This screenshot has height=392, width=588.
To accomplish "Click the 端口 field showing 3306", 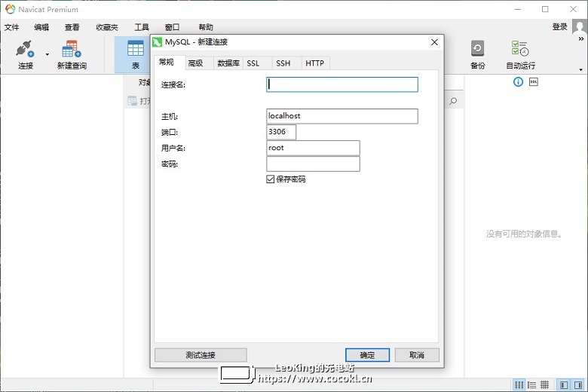I will click(x=281, y=132).
